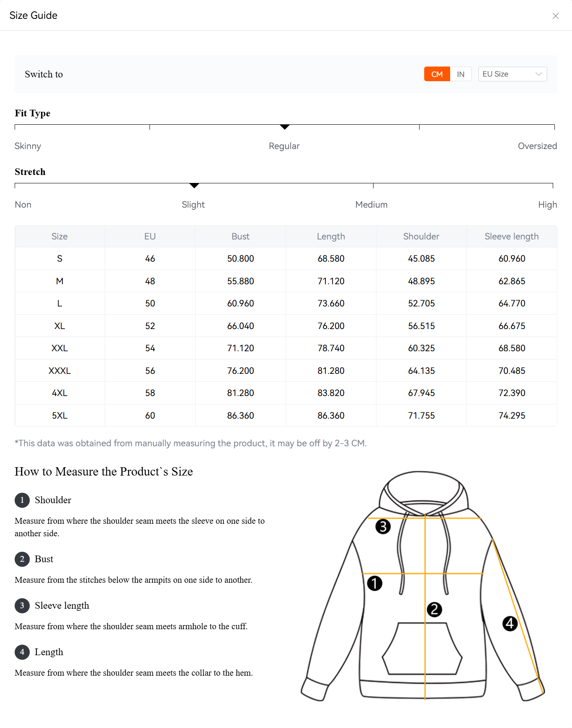This screenshot has width=572, height=728.
Task: Click marker 4 on the hoodie sleeve
Action: click(510, 623)
